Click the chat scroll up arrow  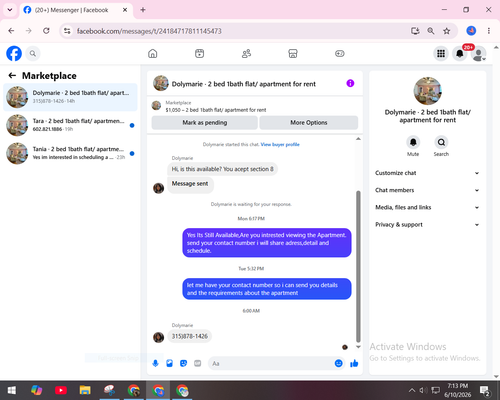[358, 139]
